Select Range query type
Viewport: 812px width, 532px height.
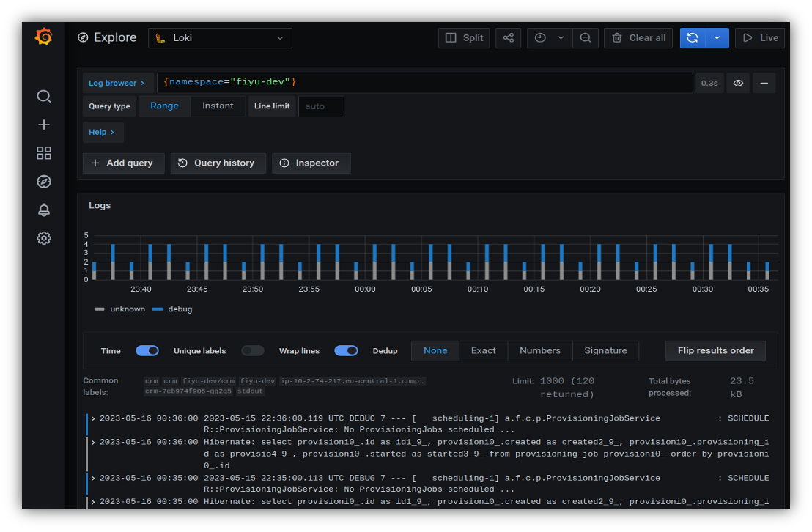pos(165,106)
